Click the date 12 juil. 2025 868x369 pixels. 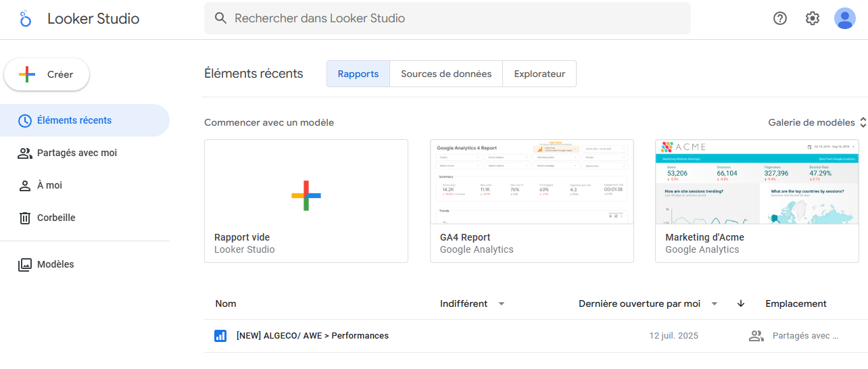[674, 336]
